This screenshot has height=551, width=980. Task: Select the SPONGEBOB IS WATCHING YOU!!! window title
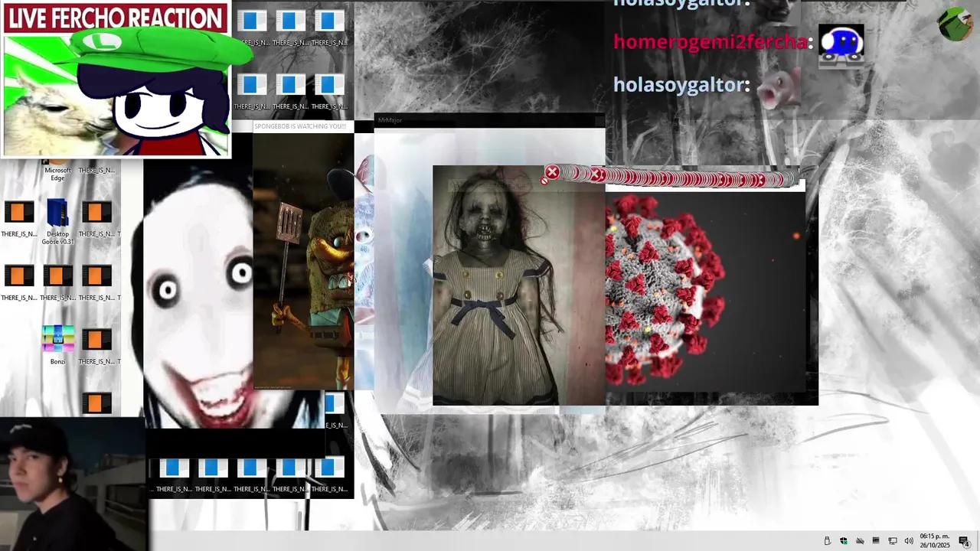(300, 126)
